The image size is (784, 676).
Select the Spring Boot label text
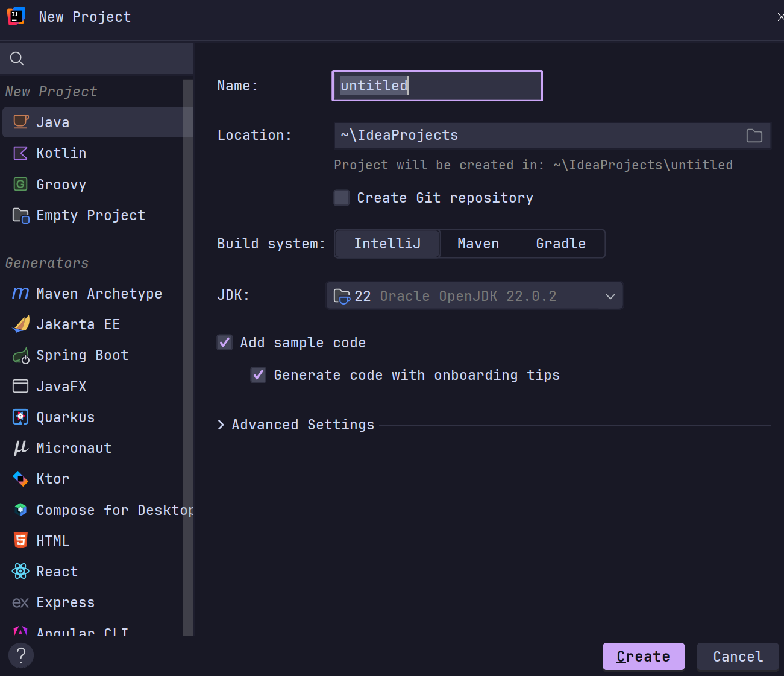coord(83,355)
